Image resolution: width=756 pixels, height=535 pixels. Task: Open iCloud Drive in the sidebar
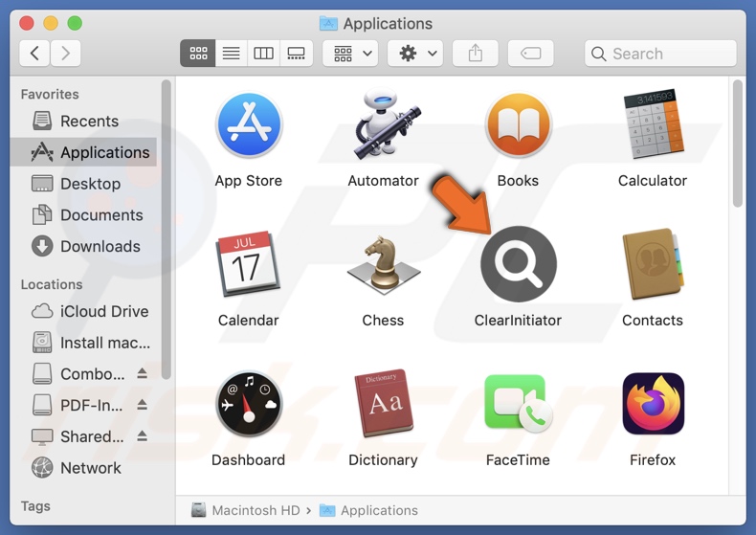pos(83,311)
